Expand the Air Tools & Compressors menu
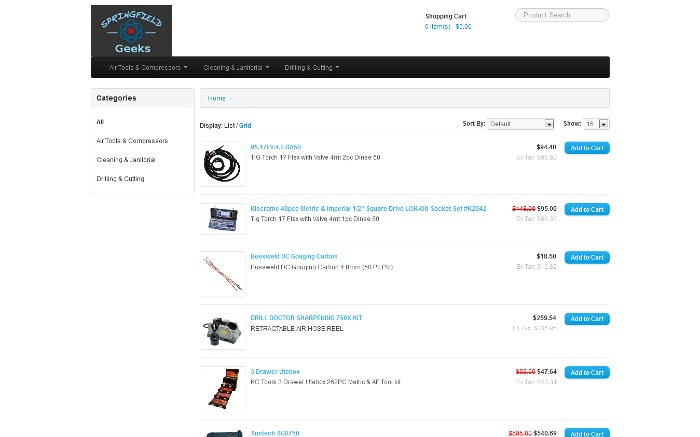The width and height of the screenshot is (700, 437). coord(148,67)
